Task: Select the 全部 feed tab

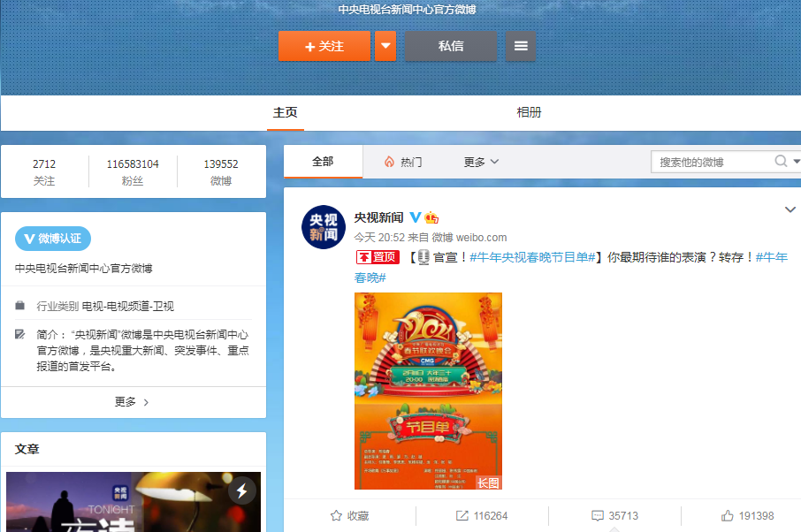Action: pos(323,162)
